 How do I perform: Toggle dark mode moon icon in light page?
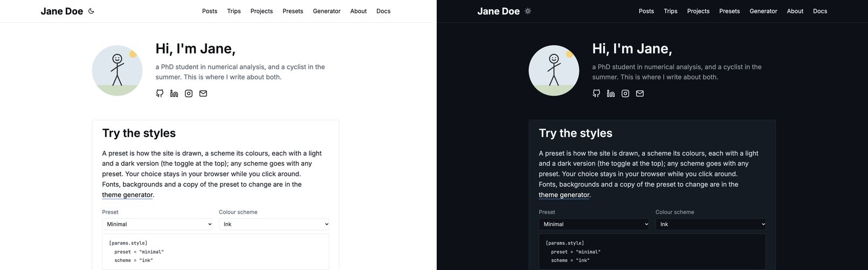[x=91, y=11]
